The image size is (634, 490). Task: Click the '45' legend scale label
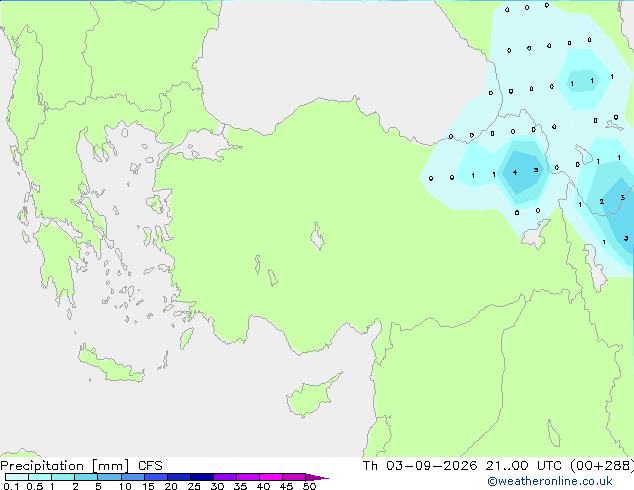(286, 486)
